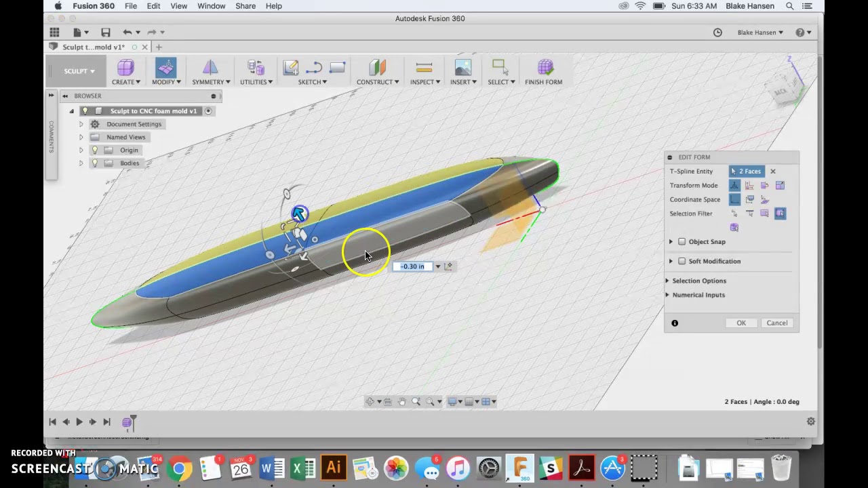Click the Finish Form icon

[x=545, y=67]
